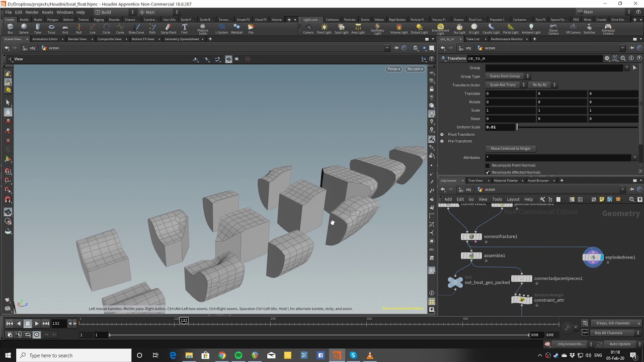The height and width of the screenshot is (362, 644).
Task: Select the Platonic Solids tool
Action: 203,29
